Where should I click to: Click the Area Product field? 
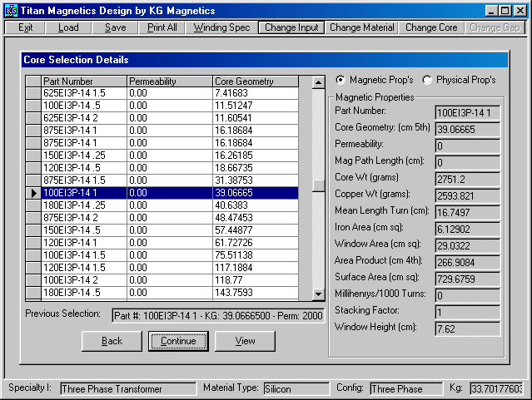click(x=467, y=263)
